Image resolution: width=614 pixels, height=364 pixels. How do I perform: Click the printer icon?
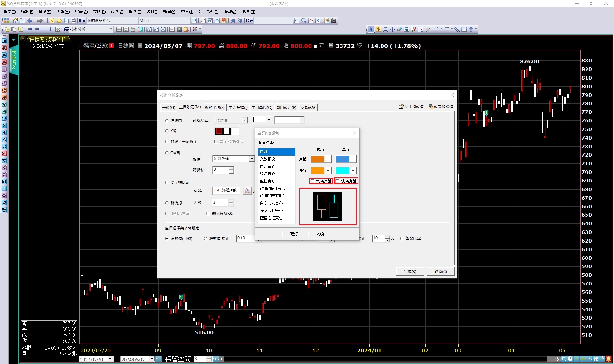click(x=73, y=20)
